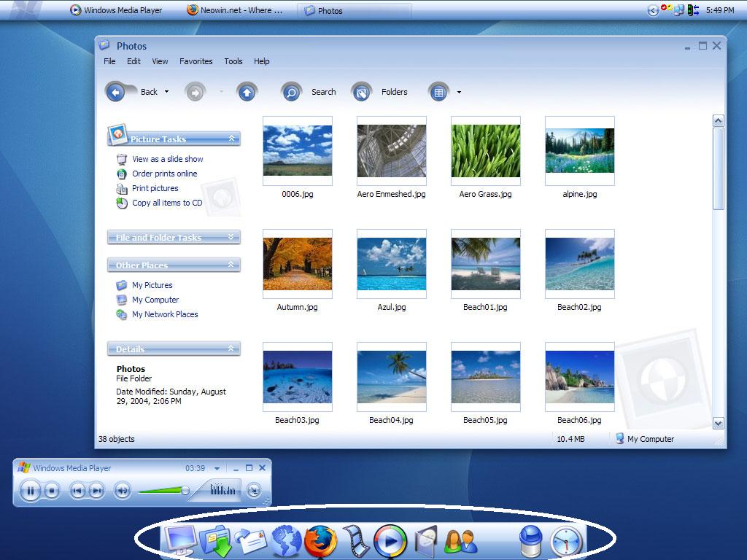
Task: Click the Up folder arrow icon
Action: tap(247, 92)
